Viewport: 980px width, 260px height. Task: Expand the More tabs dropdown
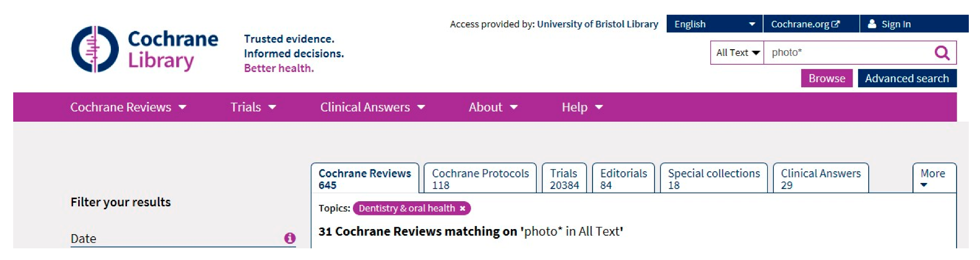933,178
